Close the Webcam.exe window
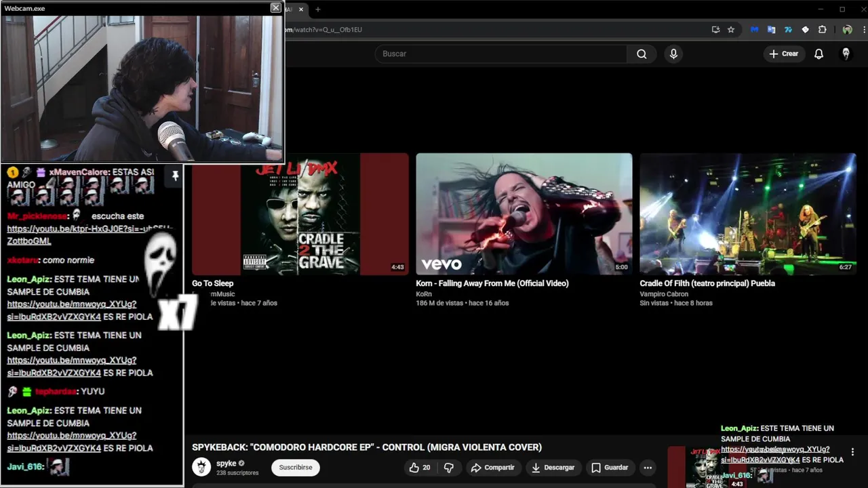868x488 pixels. [x=275, y=7]
